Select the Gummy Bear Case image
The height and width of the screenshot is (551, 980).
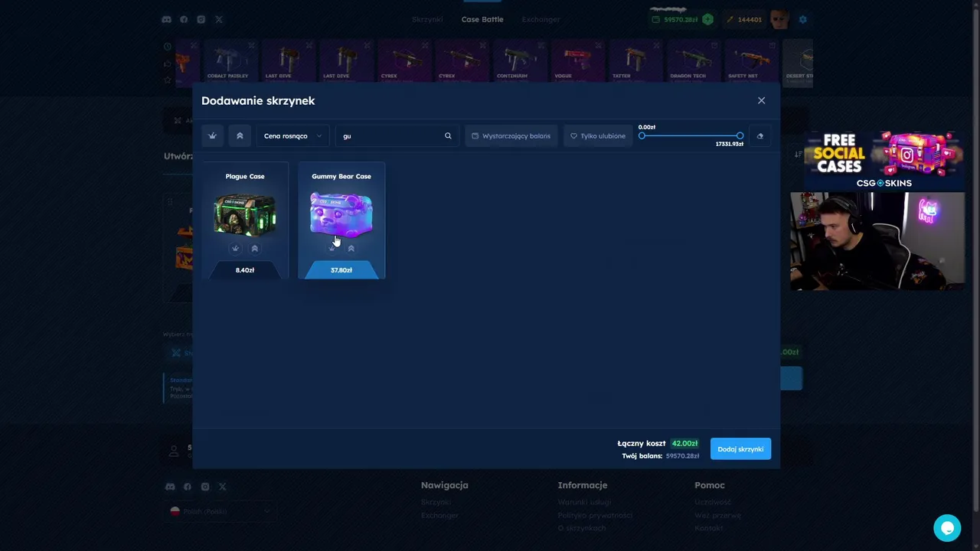click(x=341, y=214)
